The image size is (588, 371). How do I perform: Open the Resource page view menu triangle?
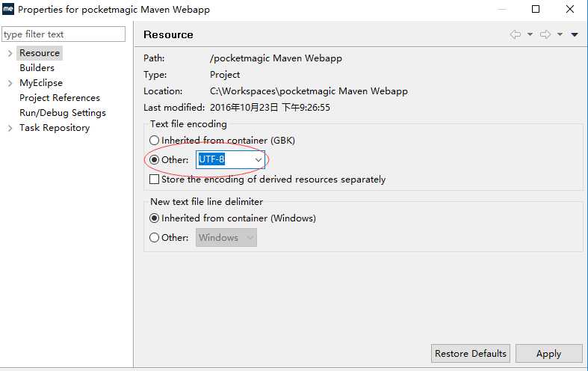point(575,34)
